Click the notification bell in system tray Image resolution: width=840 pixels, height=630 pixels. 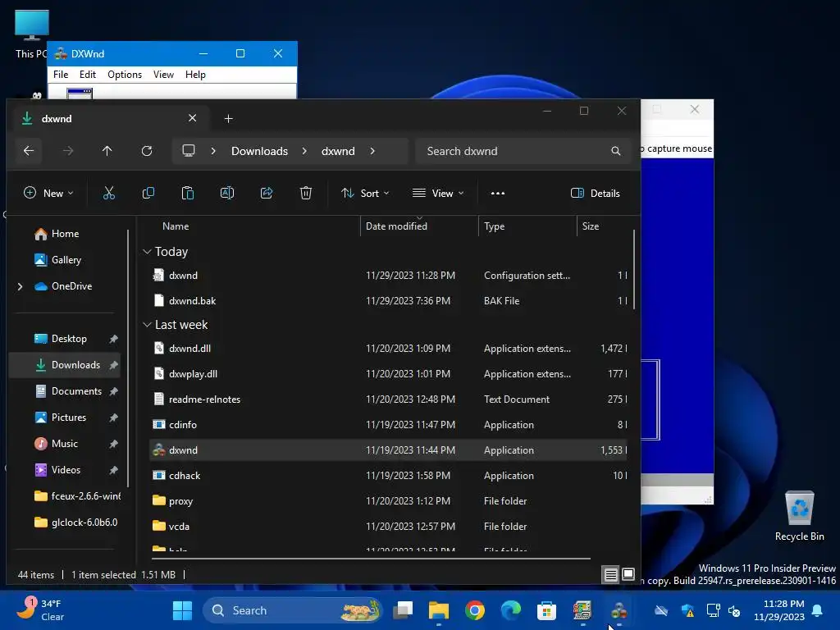click(x=818, y=610)
